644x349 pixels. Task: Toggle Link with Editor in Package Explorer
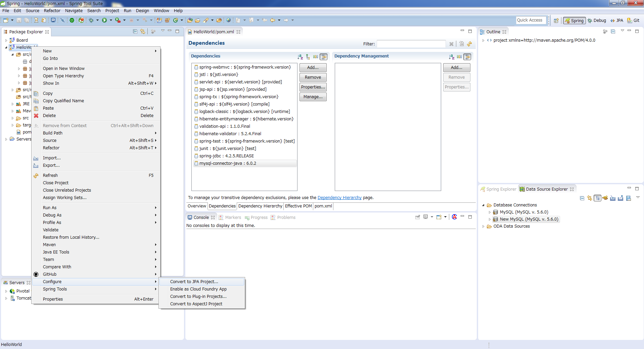coord(143,32)
